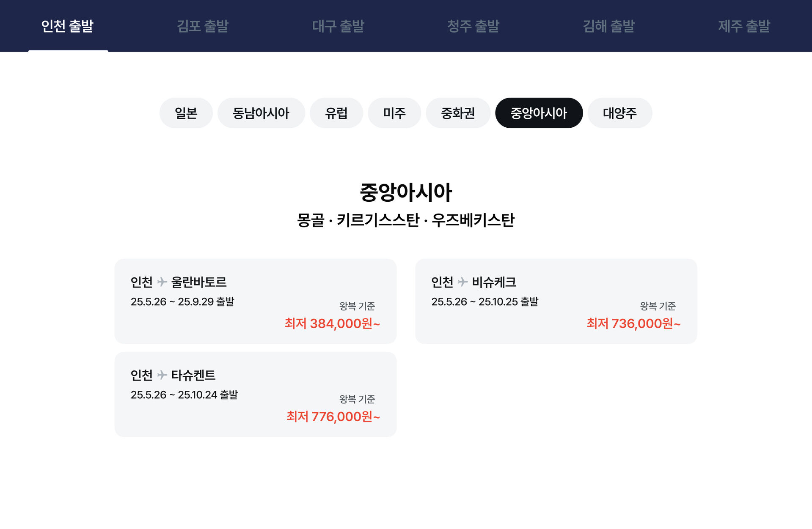812x529 pixels.
Task: Click the plane icon before 타슈켄트
Action: point(162,375)
